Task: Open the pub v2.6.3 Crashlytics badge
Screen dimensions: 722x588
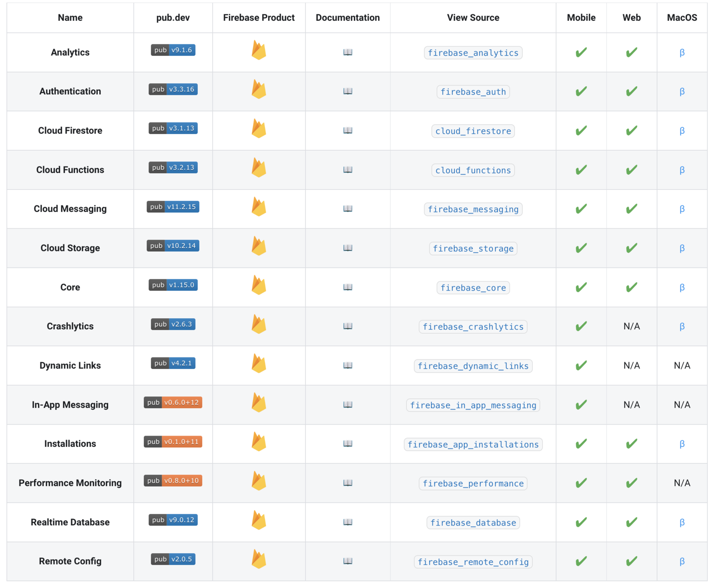Action: coord(173,324)
